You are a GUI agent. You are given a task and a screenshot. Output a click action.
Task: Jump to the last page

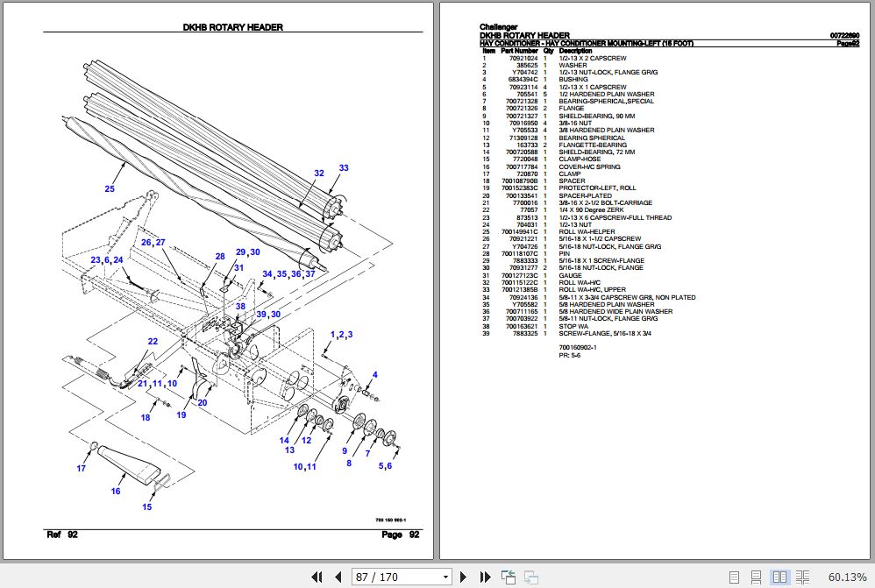pyautogui.click(x=485, y=577)
